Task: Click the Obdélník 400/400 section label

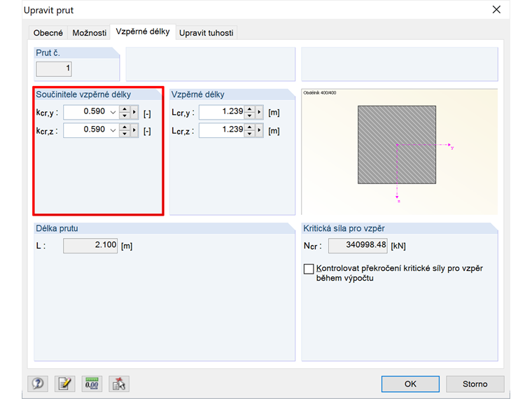Action: click(320, 92)
